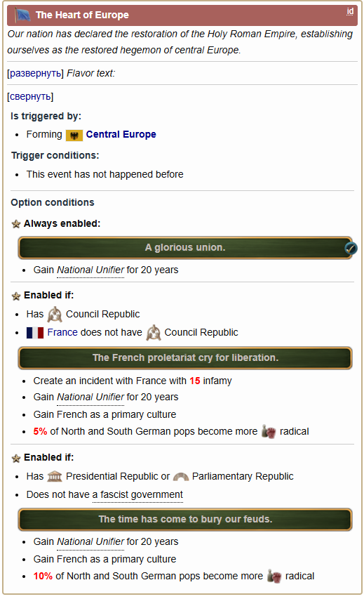Image resolution: width=364 pixels, height=599 pixels.
Task: Select 'The time has come to bury our feuds.'
Action: (185, 520)
